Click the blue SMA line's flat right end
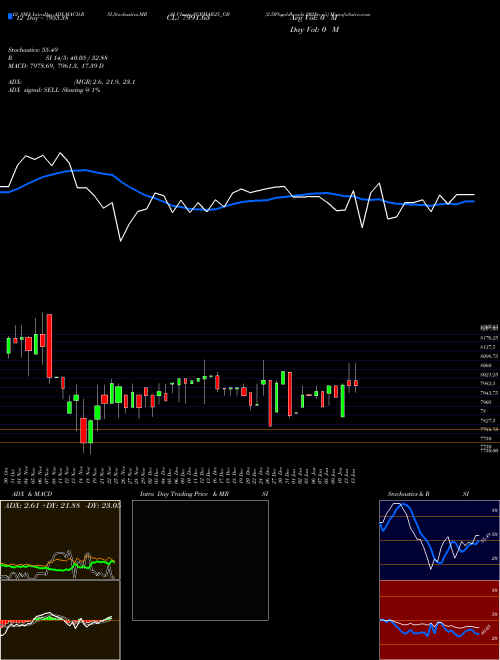500x660 pixels. pos(469,202)
